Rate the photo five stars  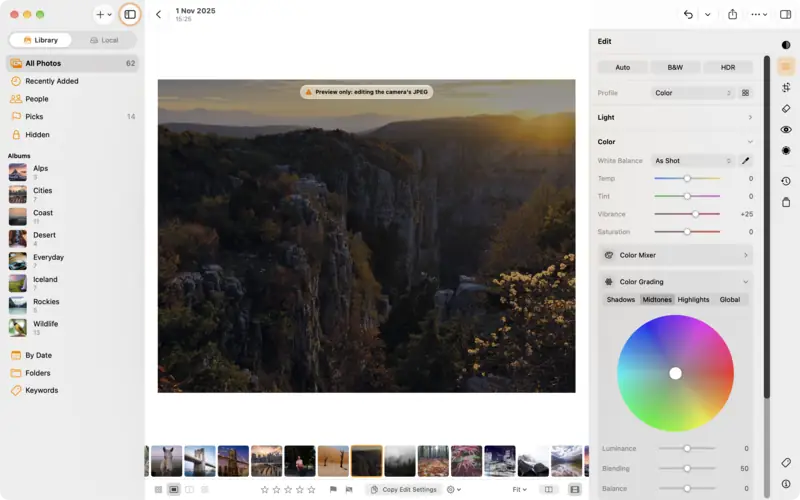coord(311,489)
